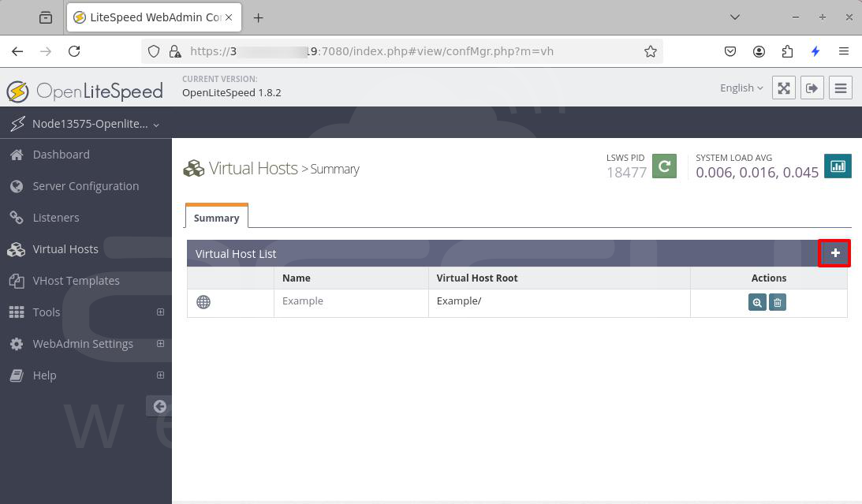Add a new virtual host with plus button
Screen dimensions: 862x504
pyautogui.click(x=834, y=253)
